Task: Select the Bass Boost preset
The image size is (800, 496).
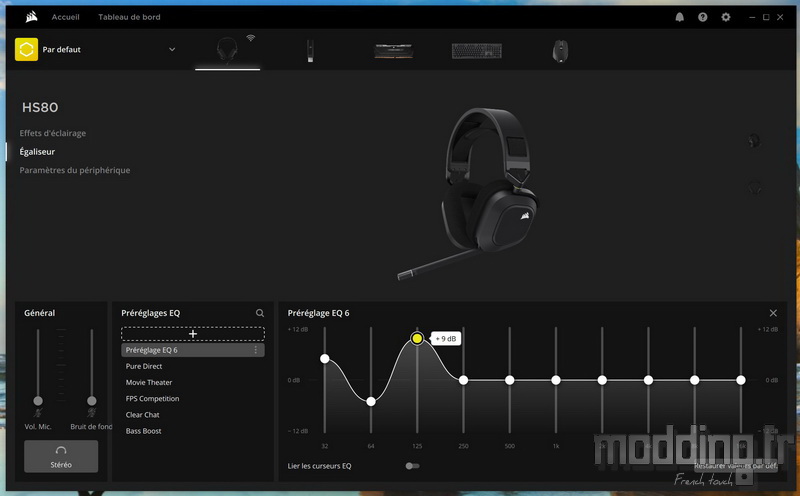Action: [143, 431]
